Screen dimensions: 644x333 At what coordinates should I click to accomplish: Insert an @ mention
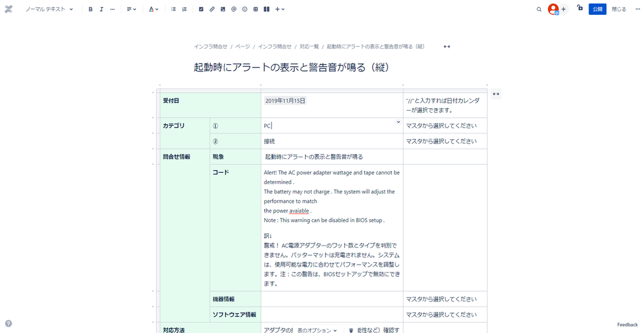point(234,9)
